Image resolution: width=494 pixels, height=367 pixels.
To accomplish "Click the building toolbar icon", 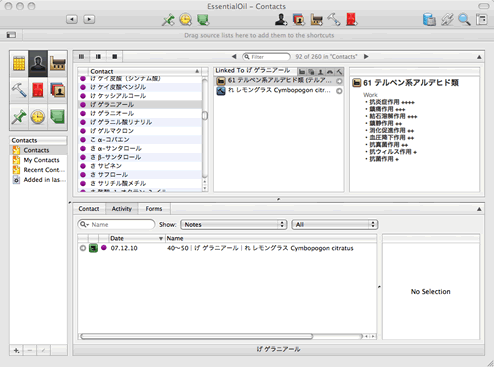I will click(316, 20).
